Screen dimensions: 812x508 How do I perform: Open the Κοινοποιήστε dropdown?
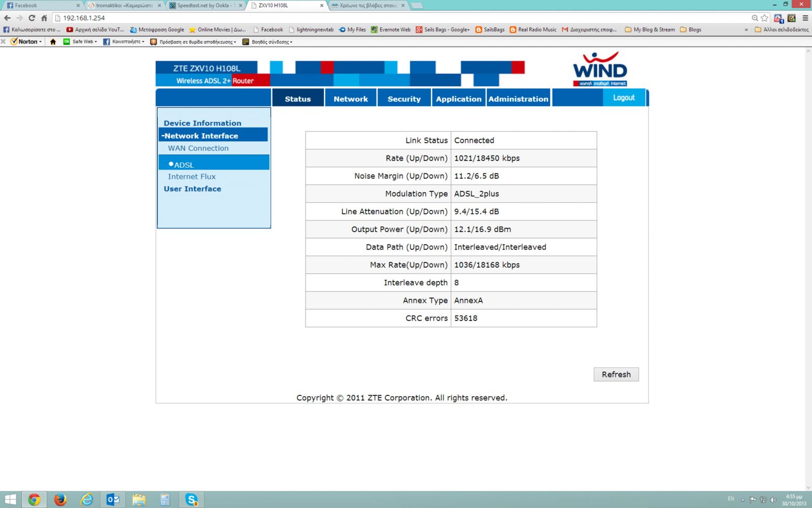124,42
